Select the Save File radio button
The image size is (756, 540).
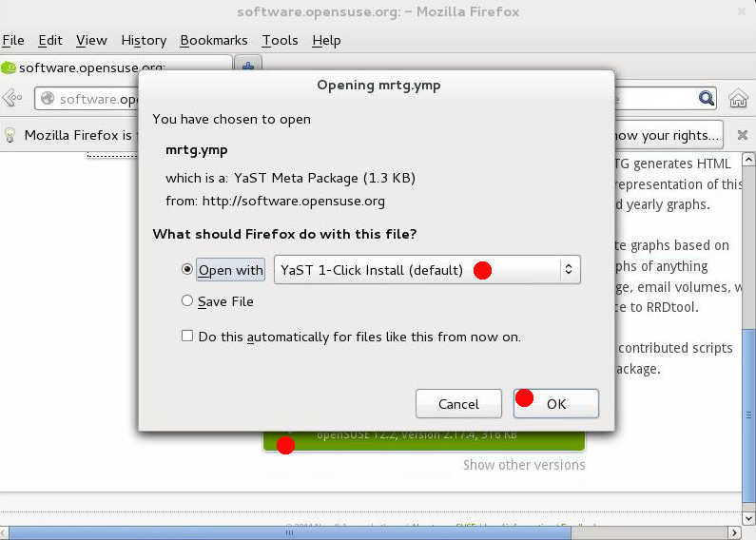(x=187, y=300)
